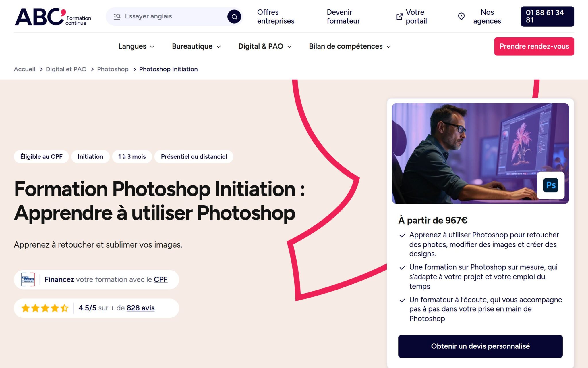The image size is (588, 368).
Task: Focus the Essayer anglais search field
Action: [x=174, y=16]
